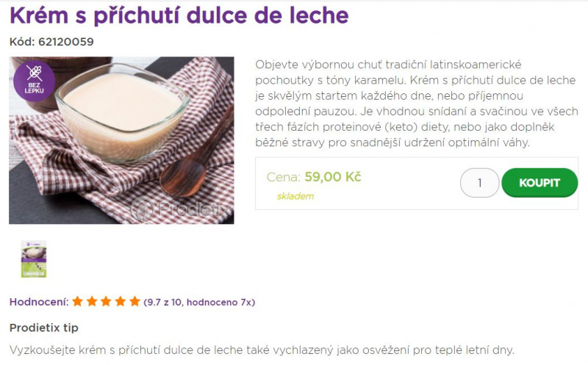
Task: Click the third rating star
Action: click(x=106, y=301)
